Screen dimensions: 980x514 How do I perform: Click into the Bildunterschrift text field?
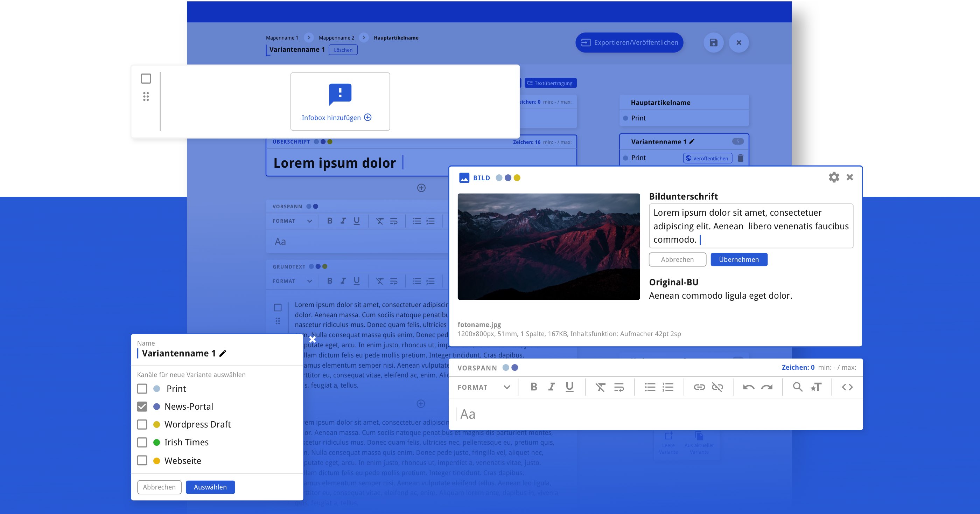pos(751,226)
